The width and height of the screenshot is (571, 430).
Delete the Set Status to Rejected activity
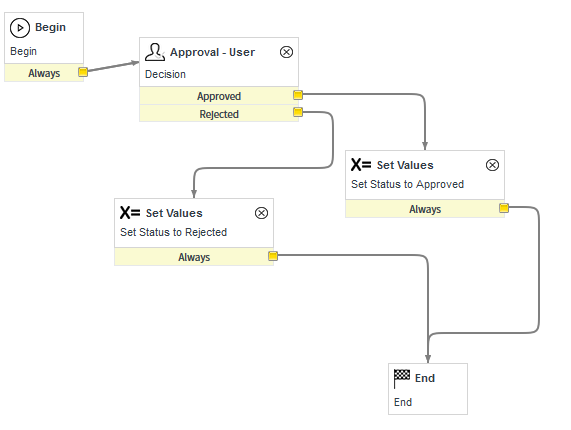(261, 213)
